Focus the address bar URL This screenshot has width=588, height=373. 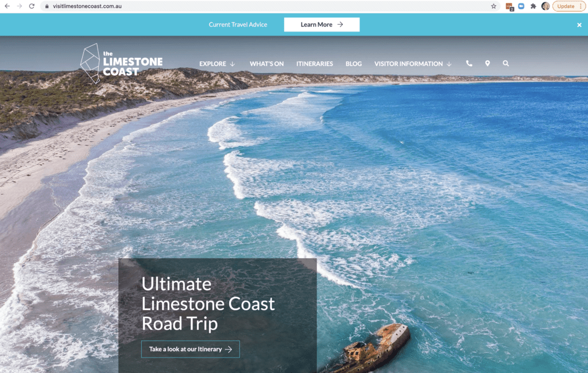pyautogui.click(x=87, y=6)
